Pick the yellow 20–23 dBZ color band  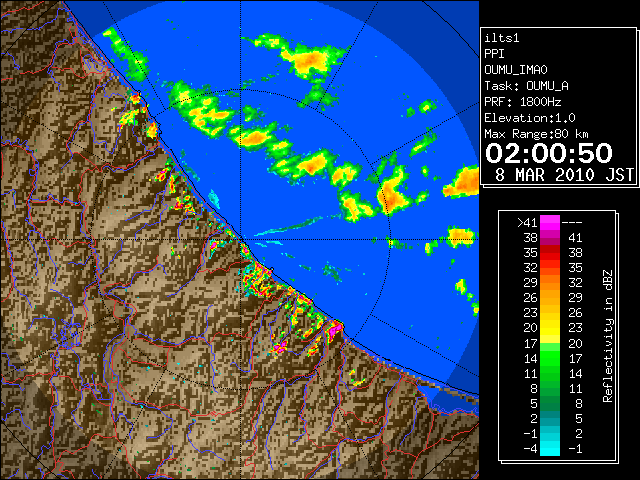(x=550, y=328)
